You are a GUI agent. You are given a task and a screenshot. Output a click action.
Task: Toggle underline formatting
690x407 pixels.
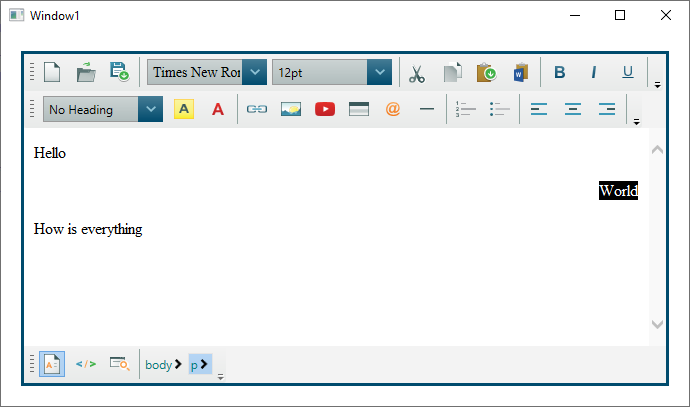[x=628, y=72]
